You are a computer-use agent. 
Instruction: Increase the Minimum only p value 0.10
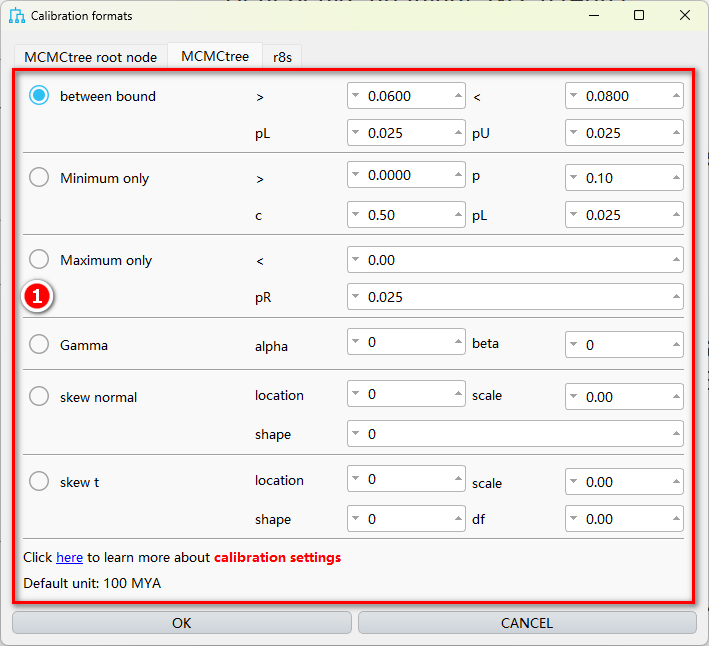(x=677, y=178)
